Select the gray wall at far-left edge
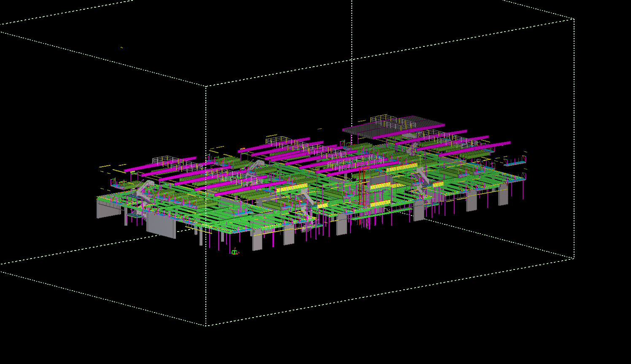This screenshot has width=631, height=364. 108,210
